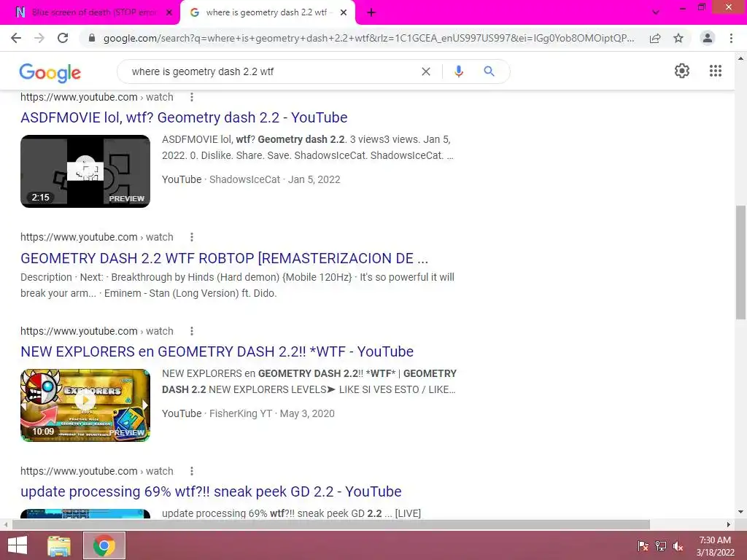Open 'NEW EXPLORERS en GEOMETRY DASH 2.2' link
Viewport: 747px width, 560px height.
tap(217, 351)
